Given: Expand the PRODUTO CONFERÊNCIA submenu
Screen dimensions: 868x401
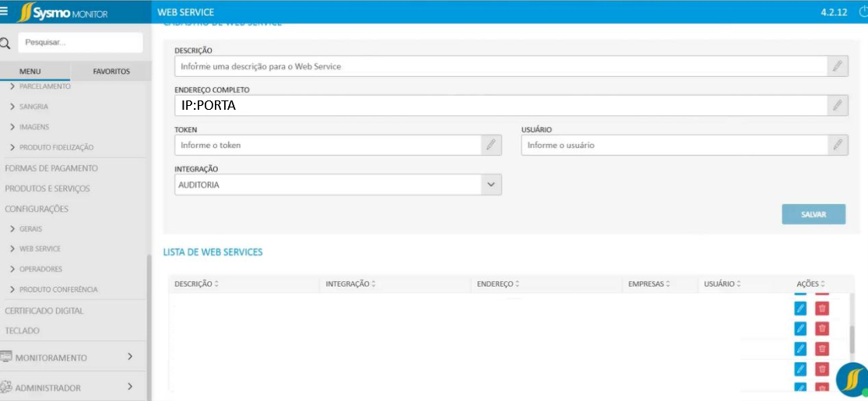Looking at the screenshot, I should pos(53,289).
